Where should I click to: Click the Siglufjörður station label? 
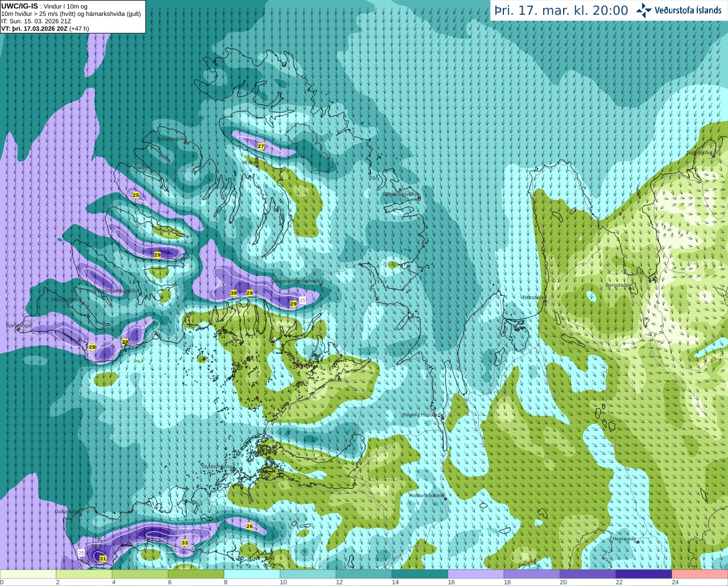coord(700,152)
